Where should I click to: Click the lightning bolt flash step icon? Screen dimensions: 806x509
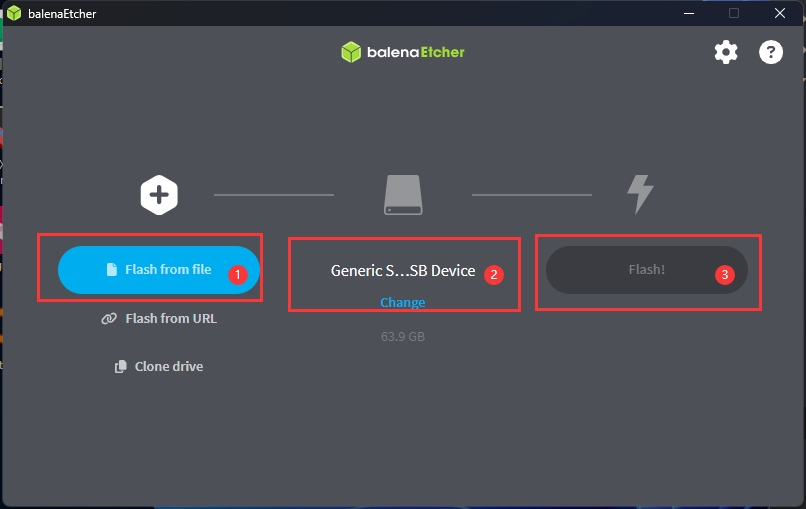coord(640,194)
